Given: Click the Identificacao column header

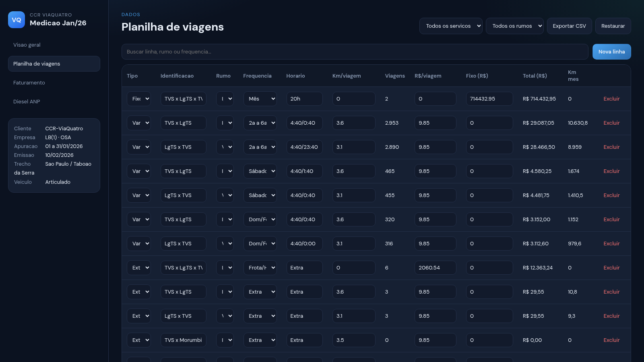Looking at the screenshot, I should [177, 76].
